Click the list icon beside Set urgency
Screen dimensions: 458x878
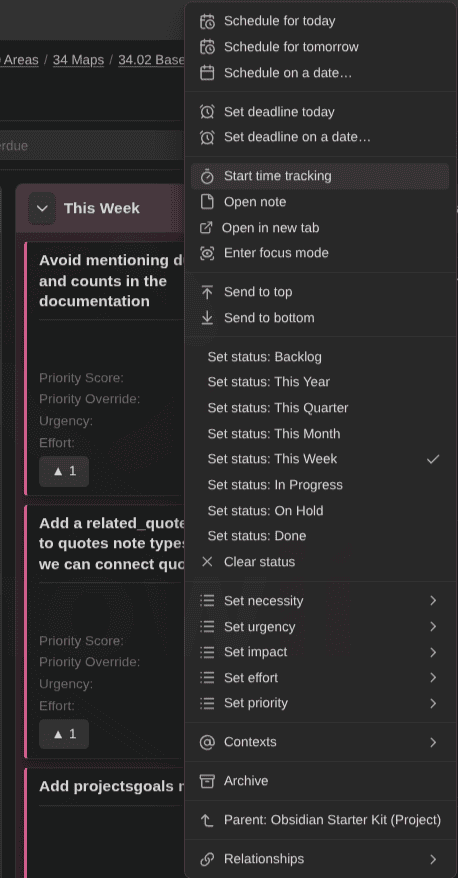(x=207, y=627)
